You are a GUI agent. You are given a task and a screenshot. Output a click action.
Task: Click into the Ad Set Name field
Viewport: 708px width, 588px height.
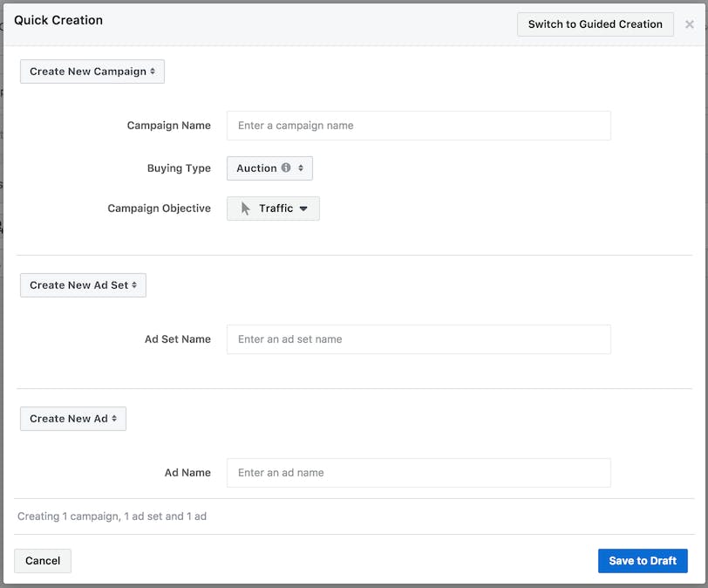click(419, 339)
